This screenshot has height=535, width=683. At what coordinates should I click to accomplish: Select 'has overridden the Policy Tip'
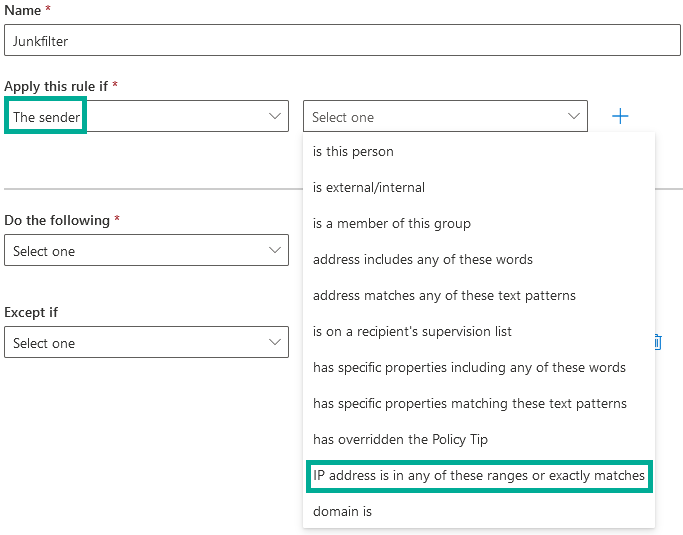pos(400,440)
